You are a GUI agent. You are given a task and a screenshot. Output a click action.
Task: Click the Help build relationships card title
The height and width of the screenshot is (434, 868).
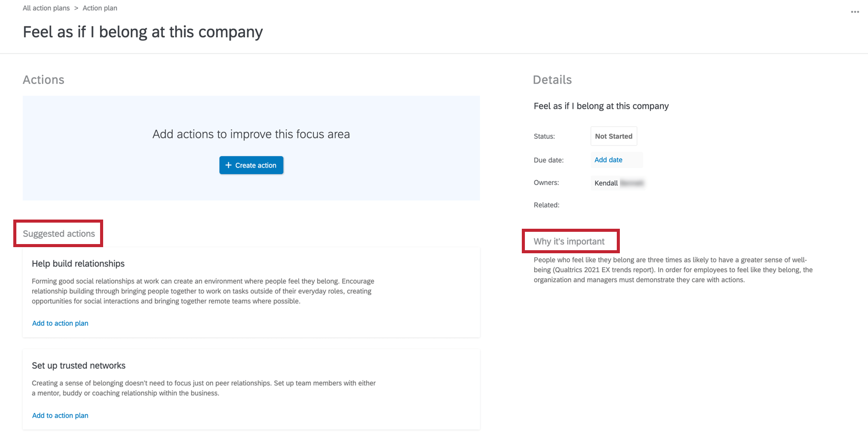pos(78,263)
